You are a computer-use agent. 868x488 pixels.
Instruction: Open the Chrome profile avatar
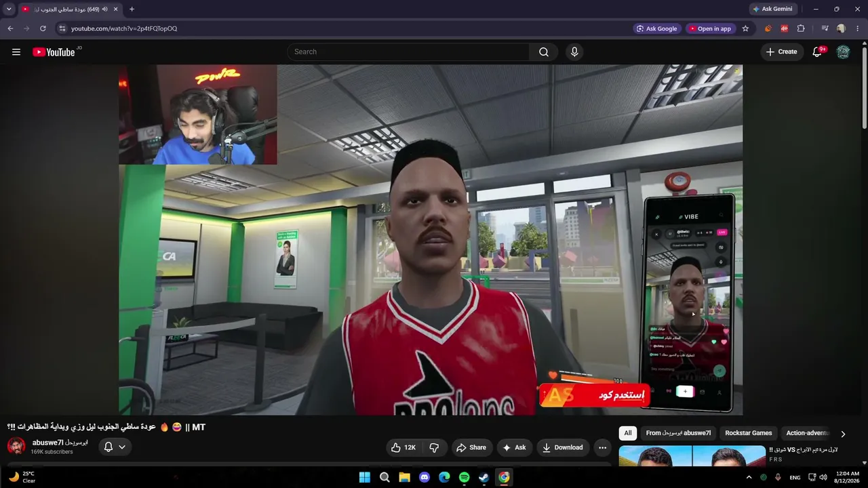(841, 28)
